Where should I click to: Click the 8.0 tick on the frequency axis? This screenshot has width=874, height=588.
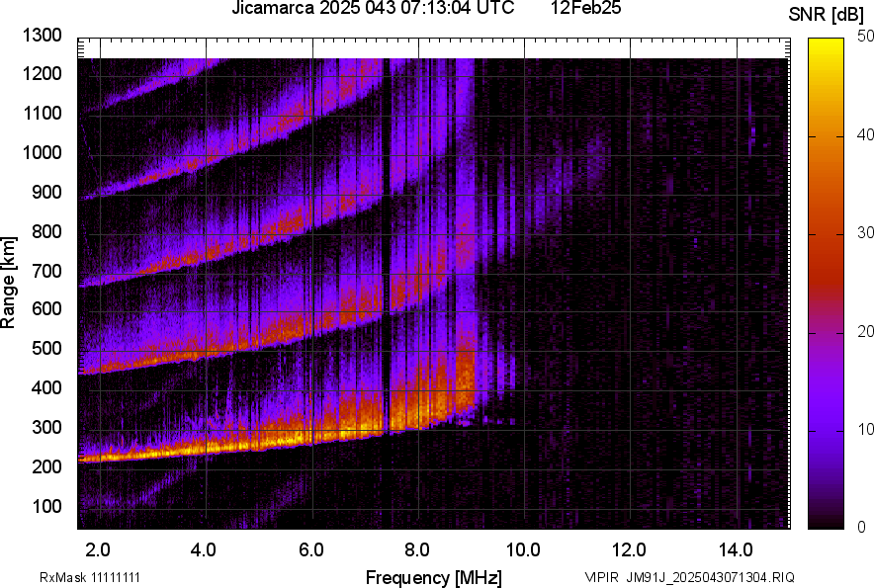coord(417,549)
